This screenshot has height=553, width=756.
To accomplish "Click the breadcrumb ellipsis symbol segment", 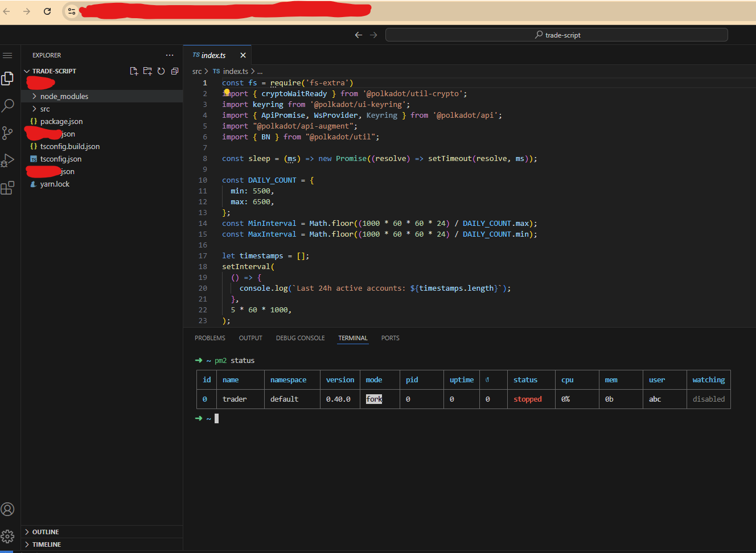I will (x=260, y=71).
